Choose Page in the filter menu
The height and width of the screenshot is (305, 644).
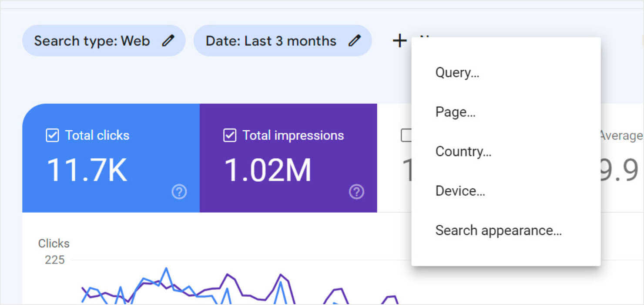[455, 112]
